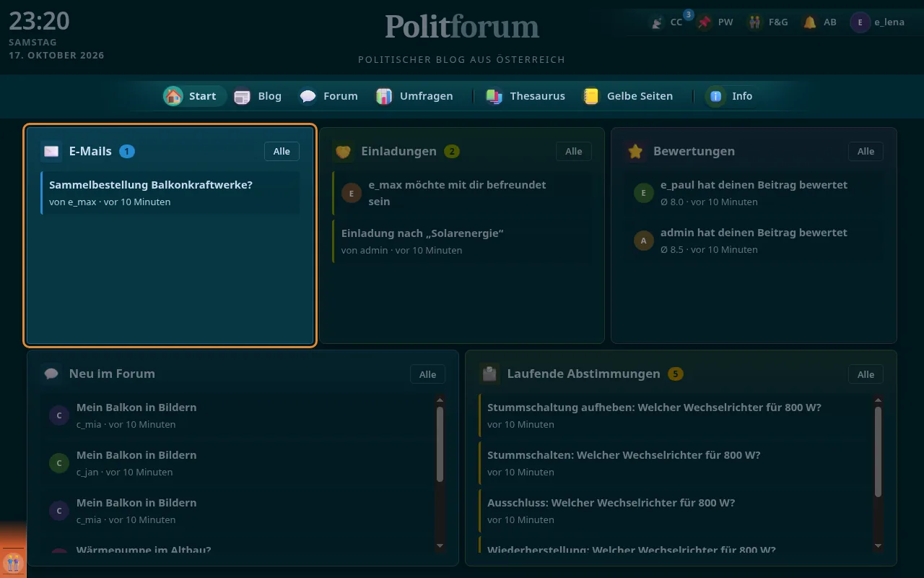Open the Forum section
This screenshot has height=578, width=924.
328,96
